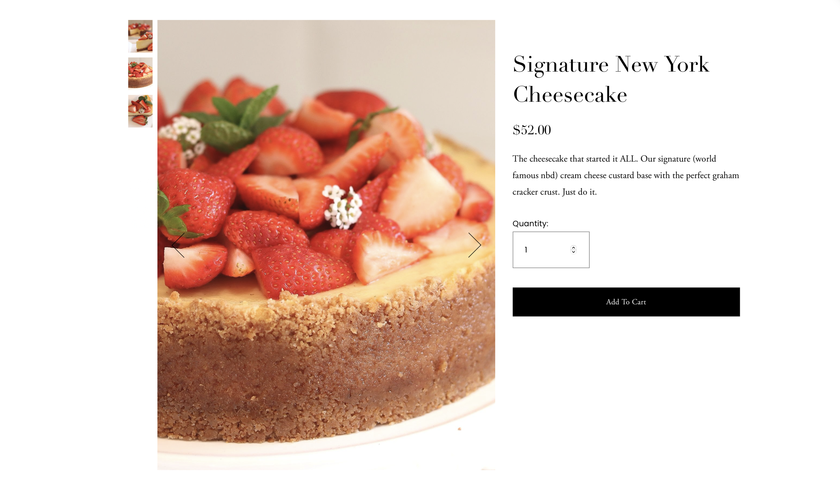
Task: Open the large cheesecake product photo
Action: [x=326, y=244]
